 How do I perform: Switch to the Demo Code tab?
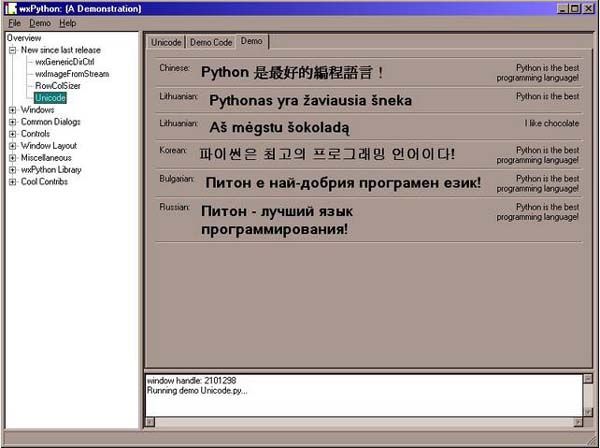click(x=211, y=42)
